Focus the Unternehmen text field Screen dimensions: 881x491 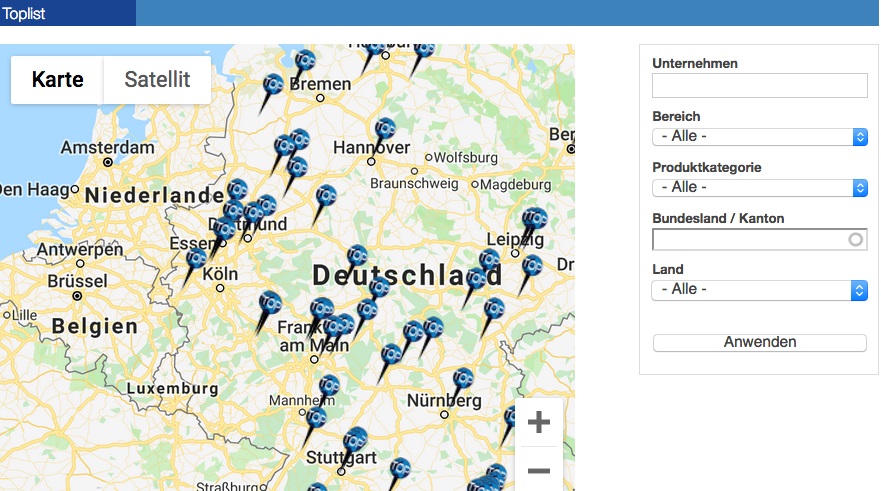(x=760, y=85)
